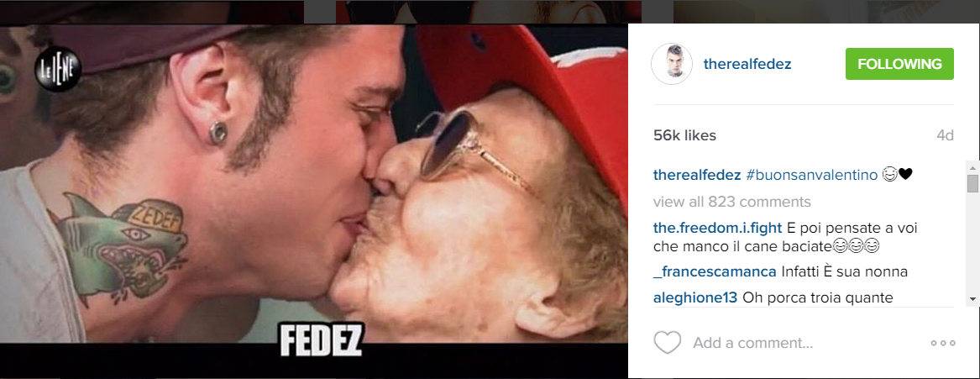Screen dimensions: 980x379
Task: Open the #buonsanvalentino hashtag
Action: click(x=812, y=175)
